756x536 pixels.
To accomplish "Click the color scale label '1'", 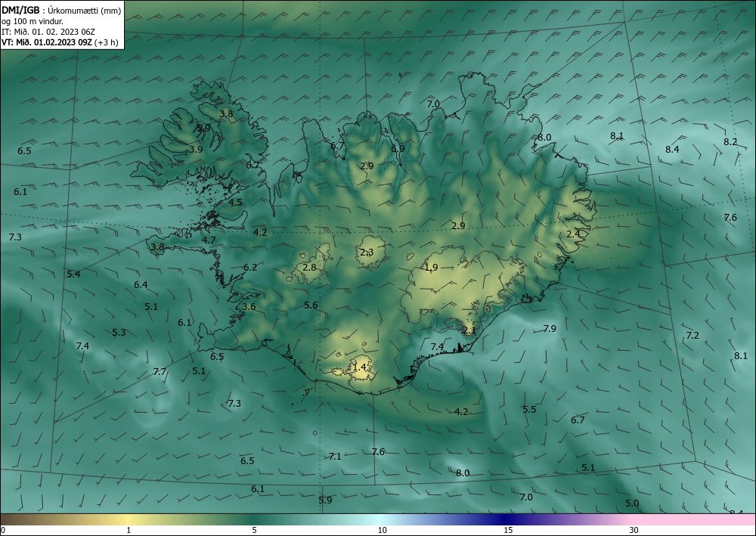I will pos(129,530).
